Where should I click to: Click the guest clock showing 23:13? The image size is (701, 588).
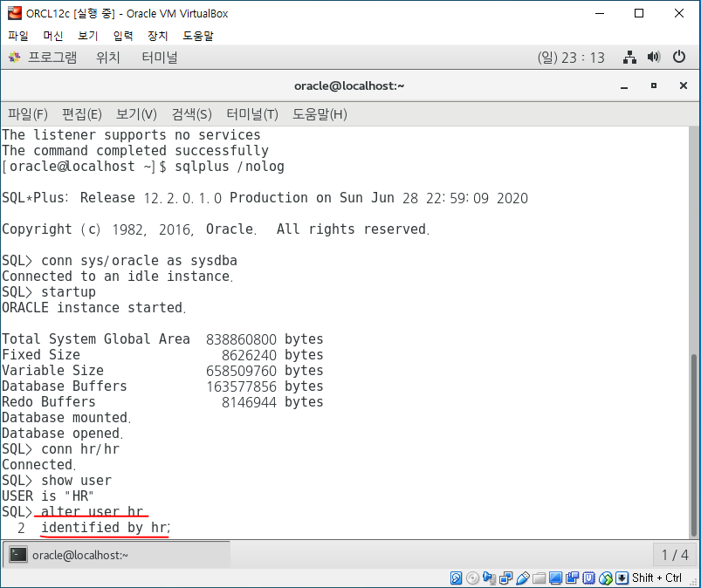571,58
